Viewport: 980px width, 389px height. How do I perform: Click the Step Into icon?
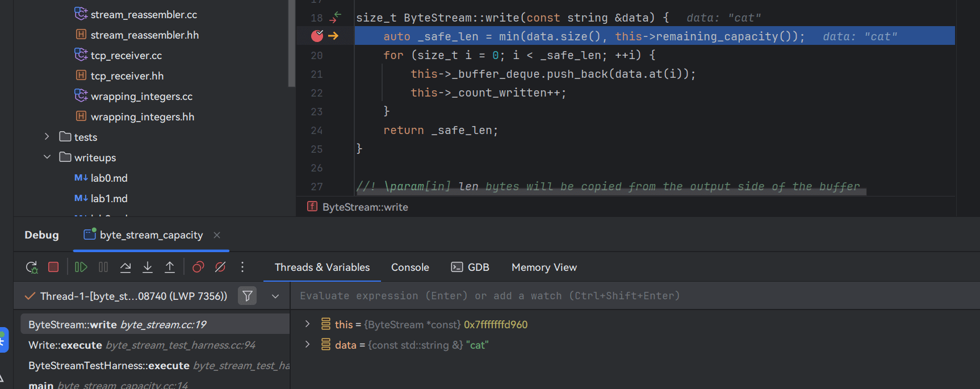tap(148, 267)
